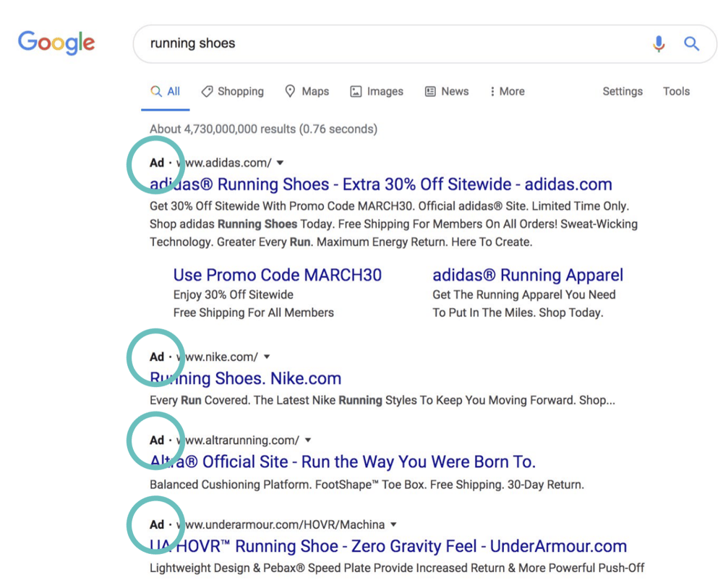The height and width of the screenshot is (588, 723).
Task: Click the Google logo
Action: point(56,43)
